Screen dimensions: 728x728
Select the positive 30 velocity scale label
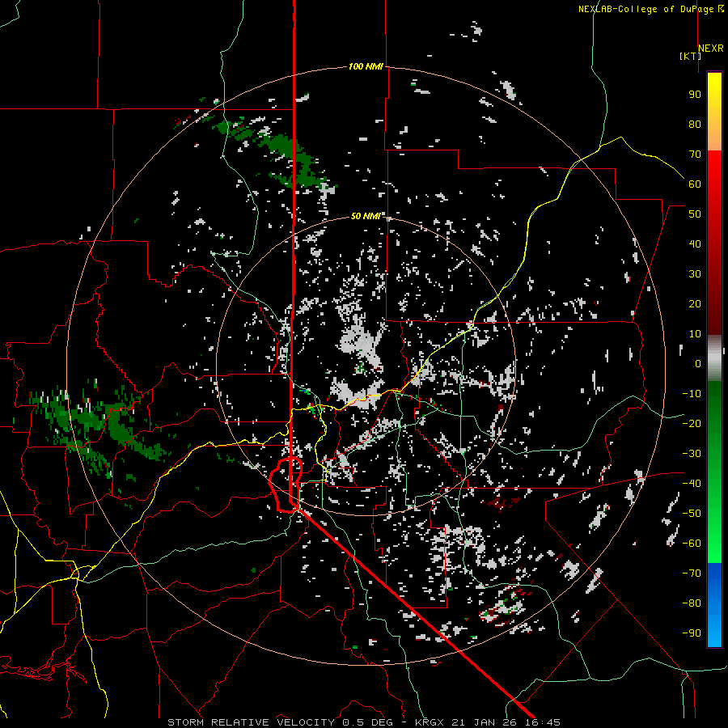(x=695, y=274)
